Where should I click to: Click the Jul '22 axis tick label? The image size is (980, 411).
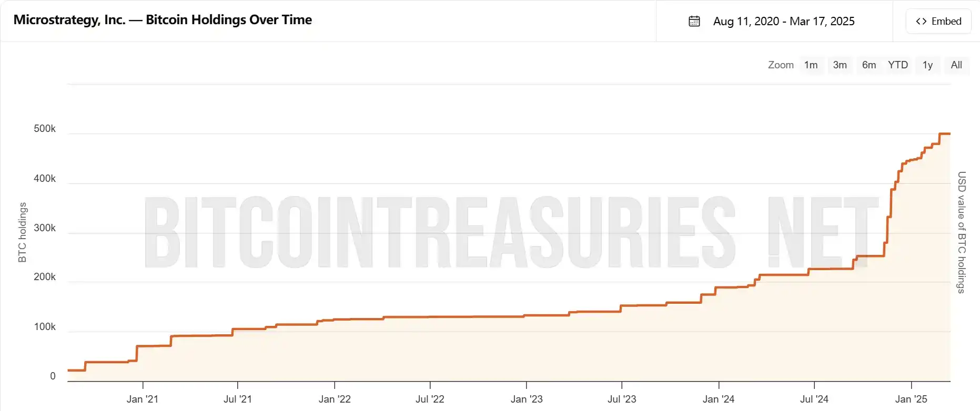coord(430,399)
